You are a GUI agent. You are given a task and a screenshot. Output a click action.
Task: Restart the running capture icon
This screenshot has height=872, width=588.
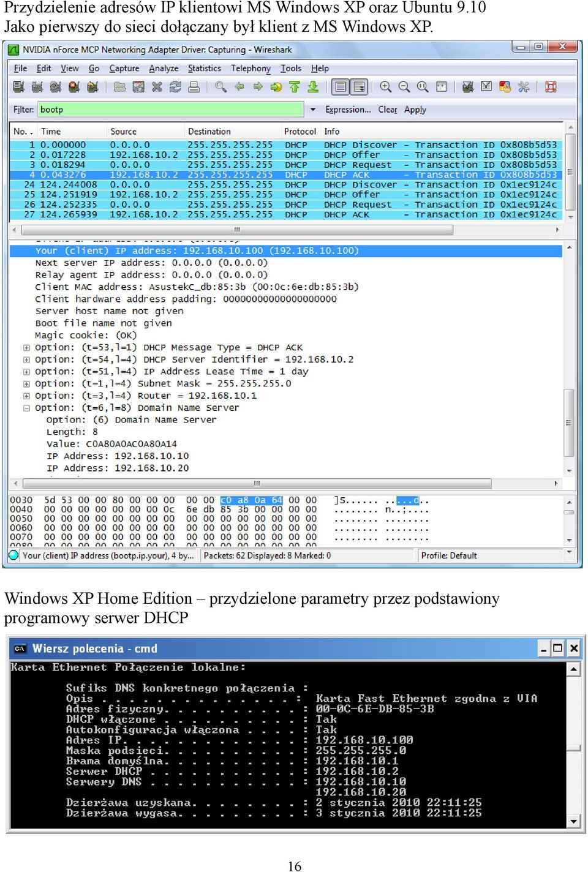coord(92,87)
